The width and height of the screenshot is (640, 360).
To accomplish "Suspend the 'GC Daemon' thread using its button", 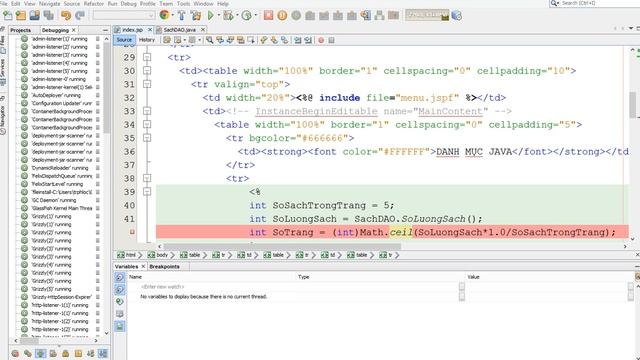I will point(98,200).
